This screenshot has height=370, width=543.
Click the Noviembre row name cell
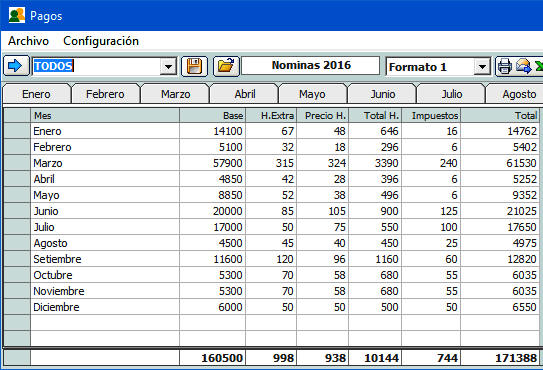pyautogui.click(x=105, y=291)
